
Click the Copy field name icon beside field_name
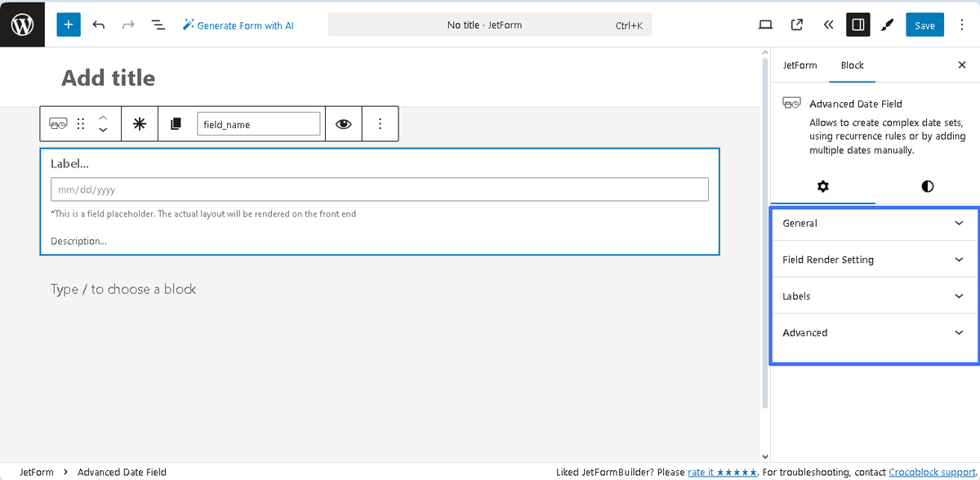(176, 123)
